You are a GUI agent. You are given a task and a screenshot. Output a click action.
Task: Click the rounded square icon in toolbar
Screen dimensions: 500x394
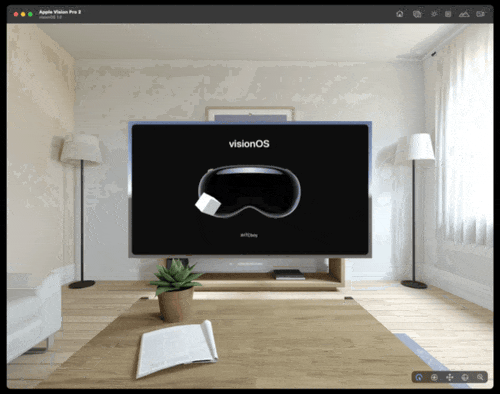tap(448, 14)
